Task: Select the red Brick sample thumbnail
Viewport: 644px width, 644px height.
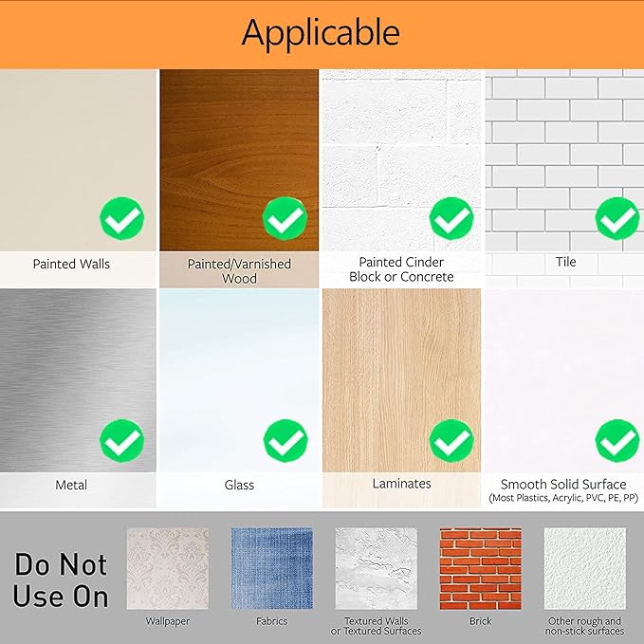Action: coord(481,568)
